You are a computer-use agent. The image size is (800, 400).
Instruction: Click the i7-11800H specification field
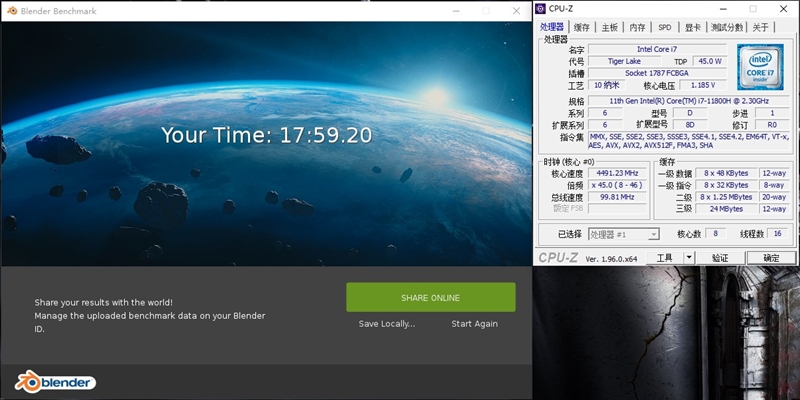tap(689, 101)
